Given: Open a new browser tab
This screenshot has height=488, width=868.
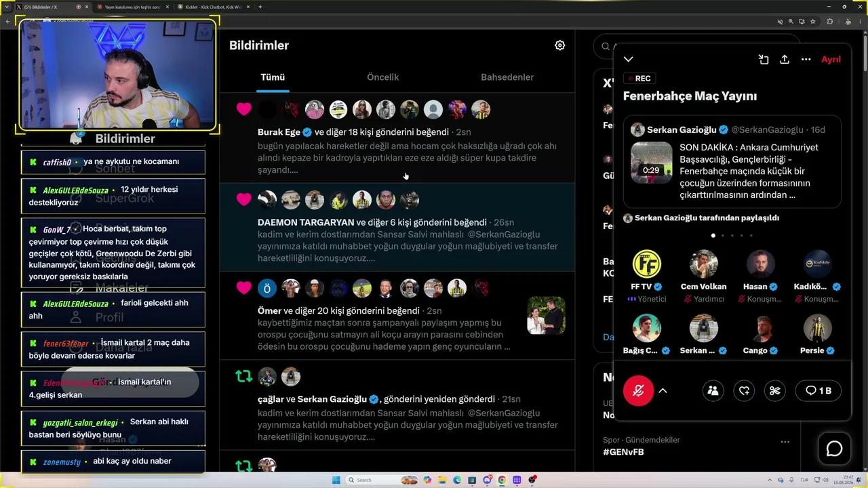Looking at the screenshot, I should pyautogui.click(x=260, y=7).
